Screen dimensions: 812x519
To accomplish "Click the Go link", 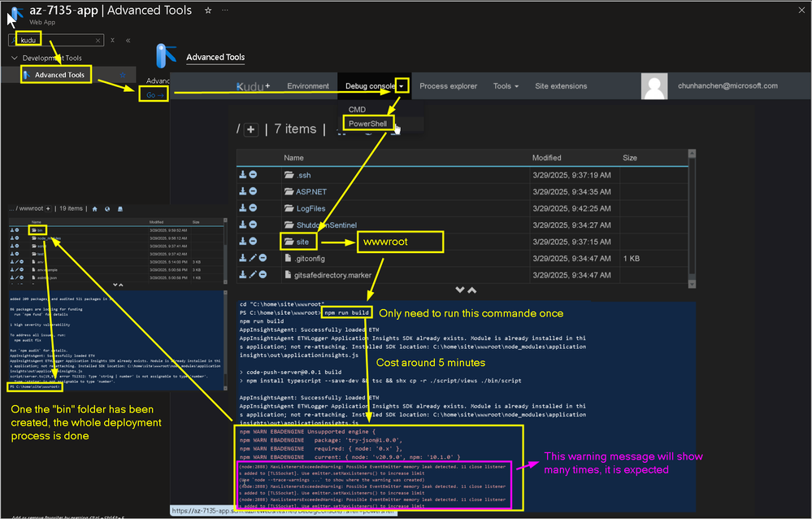I will [154, 95].
